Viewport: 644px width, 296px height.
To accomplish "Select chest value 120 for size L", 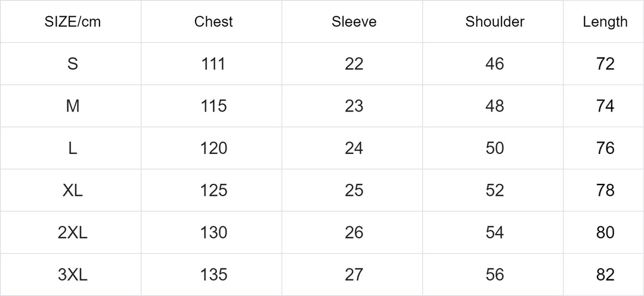I will coord(213,148).
